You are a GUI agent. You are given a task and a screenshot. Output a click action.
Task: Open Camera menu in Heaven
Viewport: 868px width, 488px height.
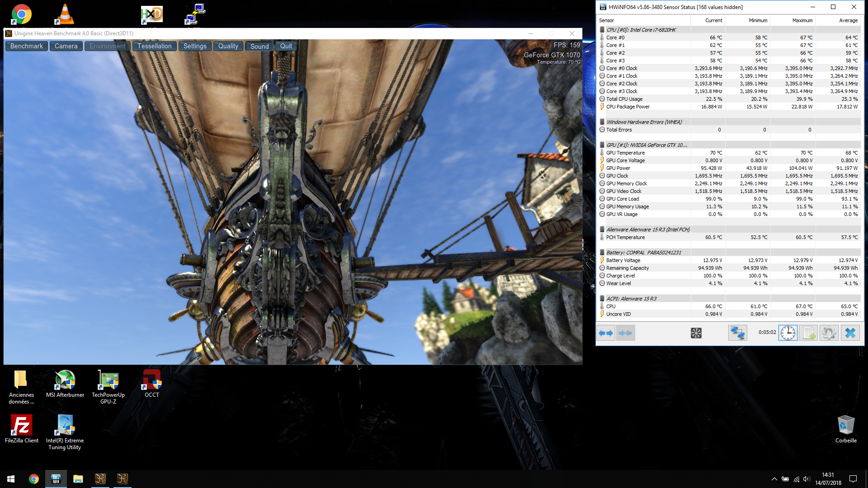(x=66, y=46)
